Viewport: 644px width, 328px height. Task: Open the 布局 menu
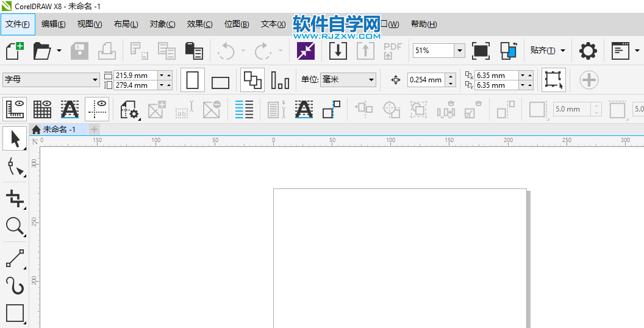126,24
